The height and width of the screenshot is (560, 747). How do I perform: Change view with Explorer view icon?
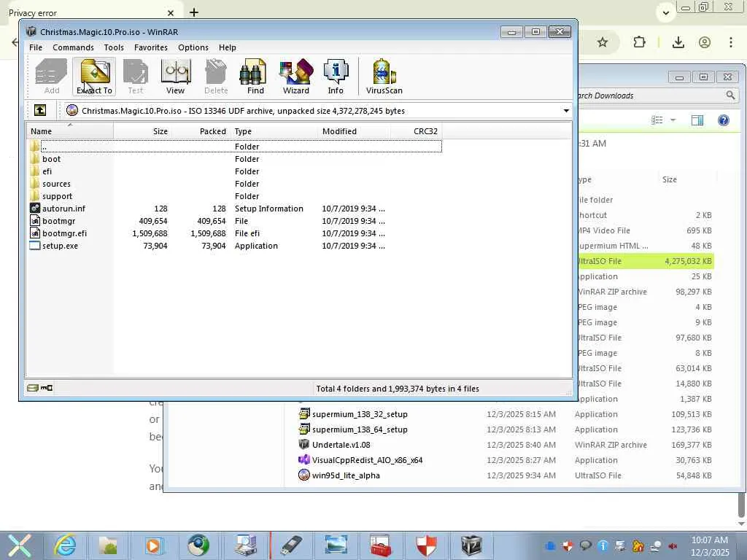(657, 120)
